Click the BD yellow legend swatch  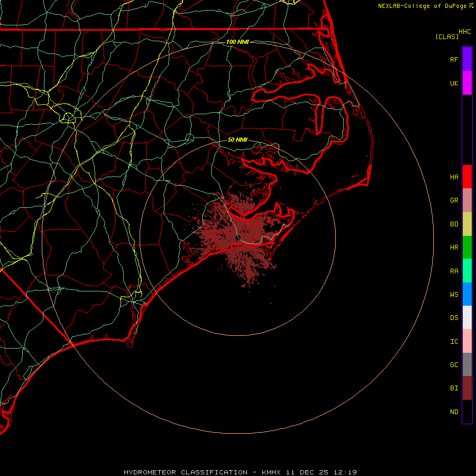pyautogui.click(x=467, y=224)
